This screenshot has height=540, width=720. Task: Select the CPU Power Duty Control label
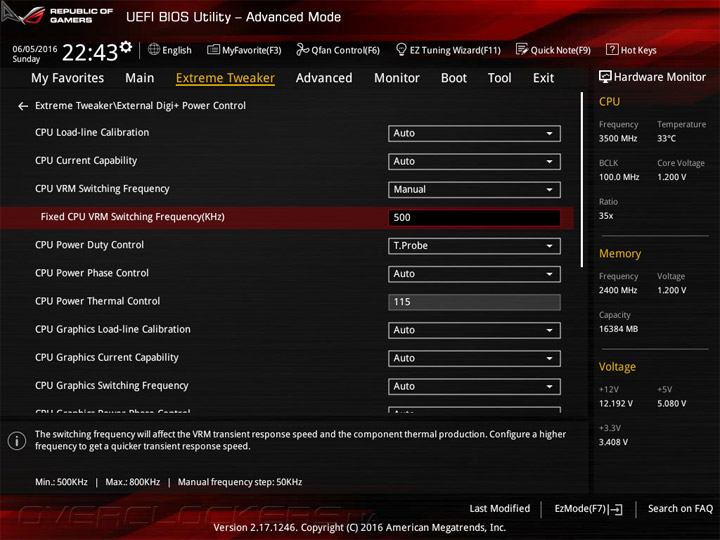tap(90, 245)
